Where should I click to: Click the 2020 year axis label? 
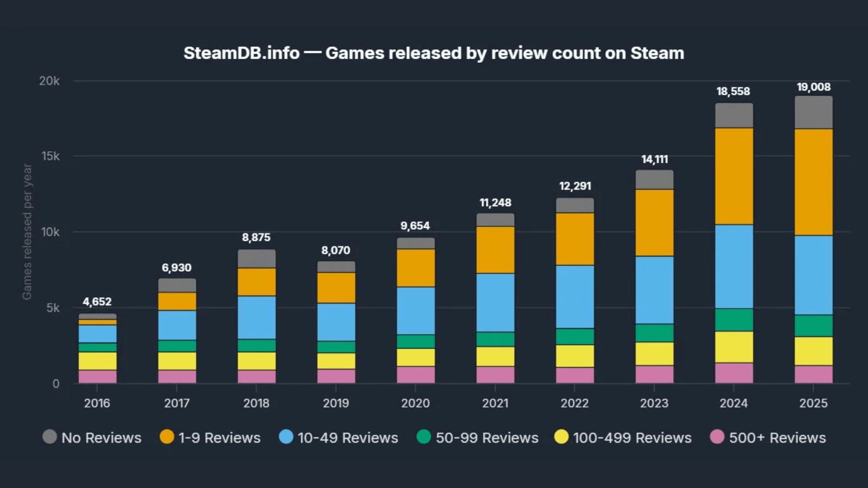click(x=416, y=404)
